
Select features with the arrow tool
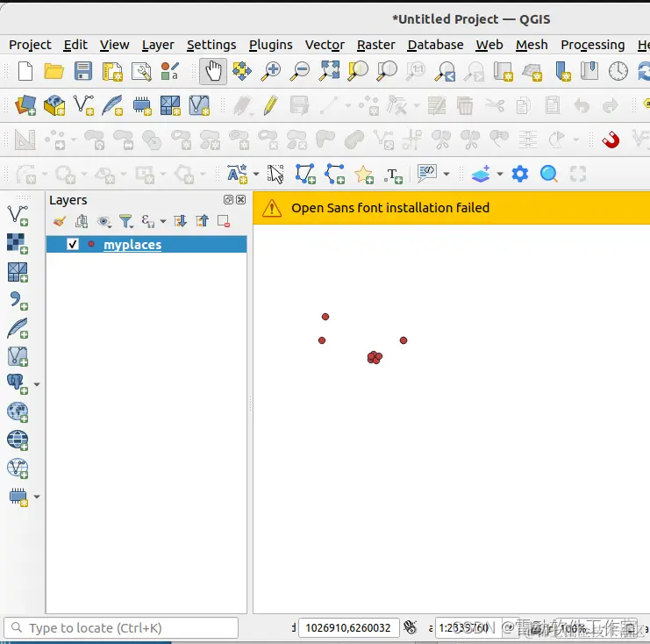[x=275, y=174]
